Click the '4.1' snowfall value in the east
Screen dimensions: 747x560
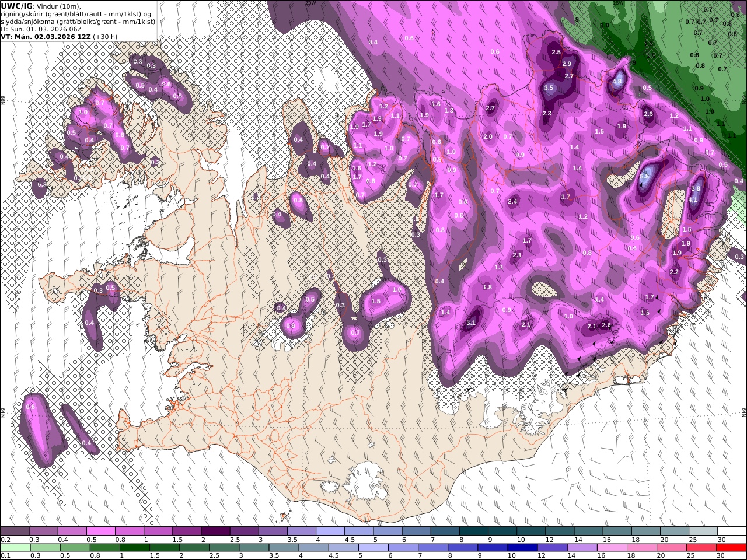tap(693, 200)
